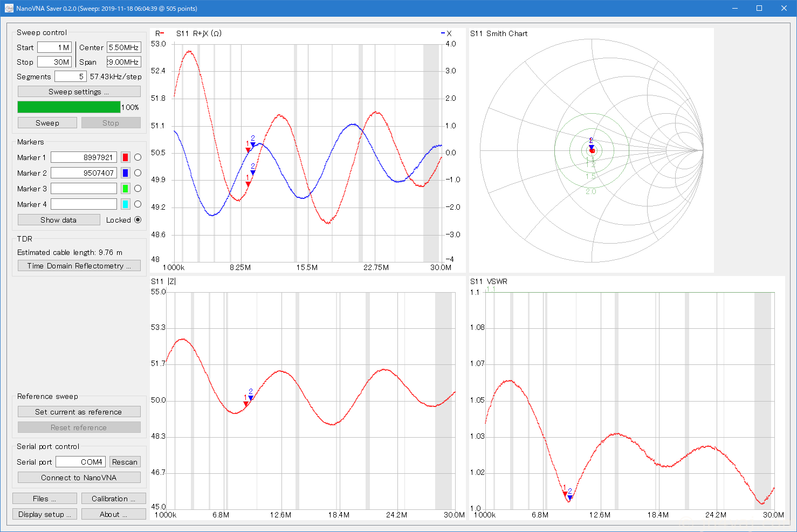Click the Center frequency field
The width and height of the screenshot is (797, 532).
[124, 47]
